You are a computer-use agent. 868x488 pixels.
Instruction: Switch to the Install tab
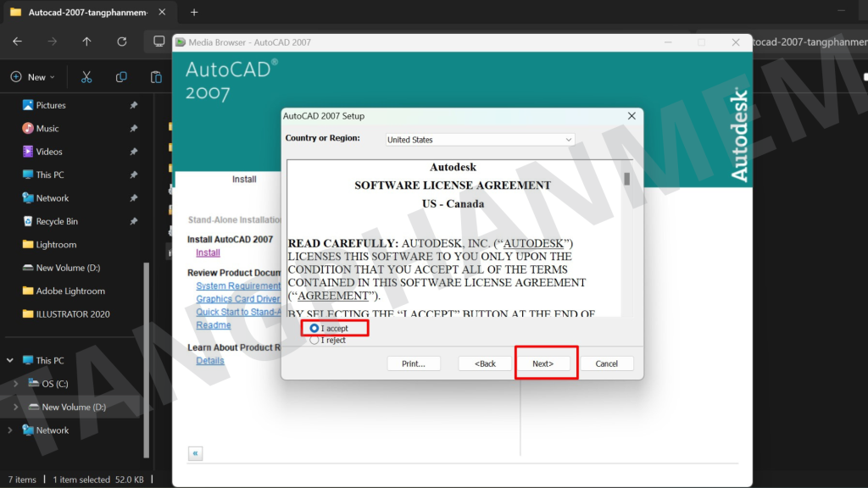244,180
